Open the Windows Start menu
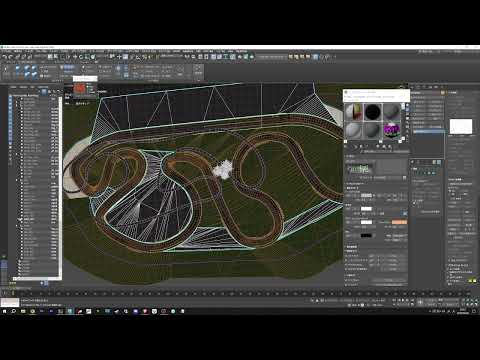This screenshot has width=480, height=360. point(4,311)
